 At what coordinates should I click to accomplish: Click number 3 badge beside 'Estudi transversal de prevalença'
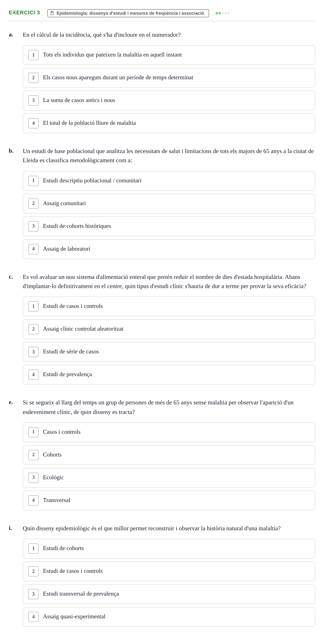[33, 594]
